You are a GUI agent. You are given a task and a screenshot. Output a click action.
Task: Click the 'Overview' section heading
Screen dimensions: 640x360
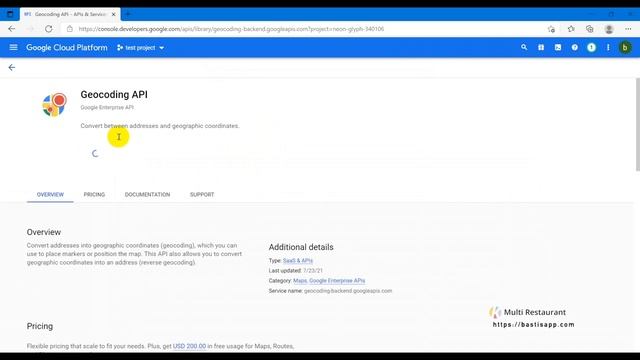(44, 232)
